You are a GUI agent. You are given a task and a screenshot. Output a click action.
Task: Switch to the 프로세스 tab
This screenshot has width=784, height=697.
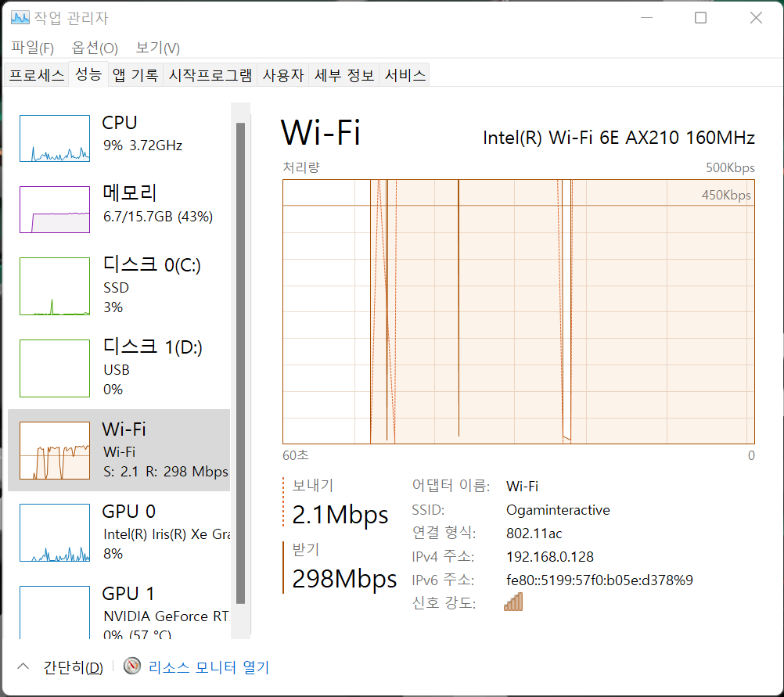36,75
